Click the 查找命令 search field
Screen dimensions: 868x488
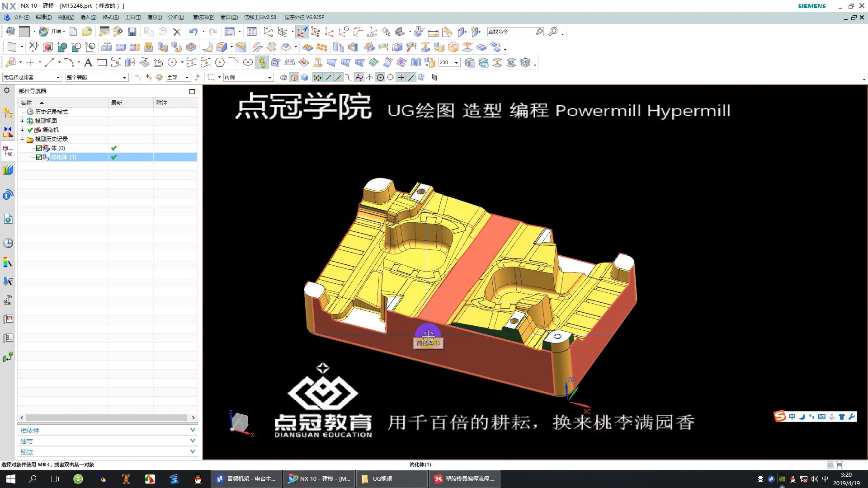click(x=511, y=32)
